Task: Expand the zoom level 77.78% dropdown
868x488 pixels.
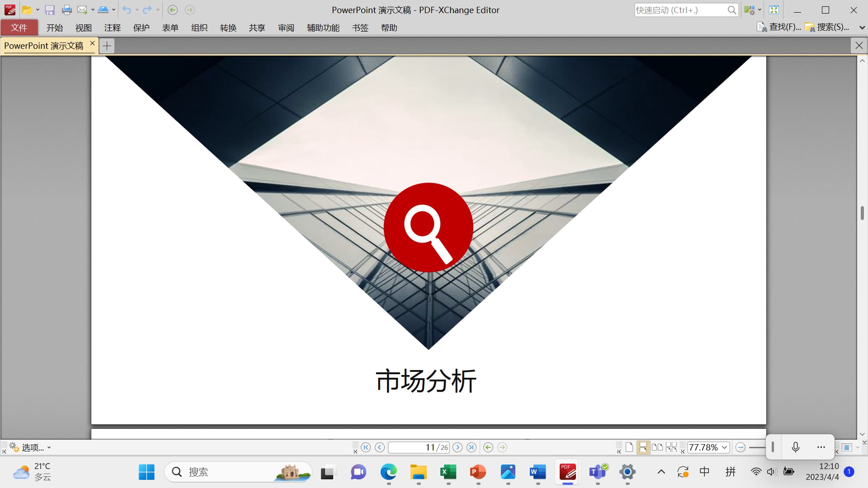Action: coord(724,447)
